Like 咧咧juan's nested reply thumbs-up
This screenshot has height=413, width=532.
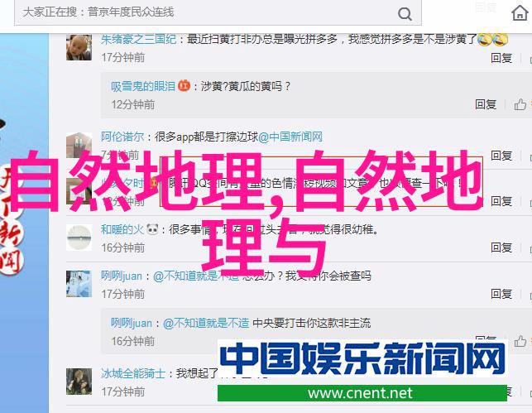tap(520, 341)
